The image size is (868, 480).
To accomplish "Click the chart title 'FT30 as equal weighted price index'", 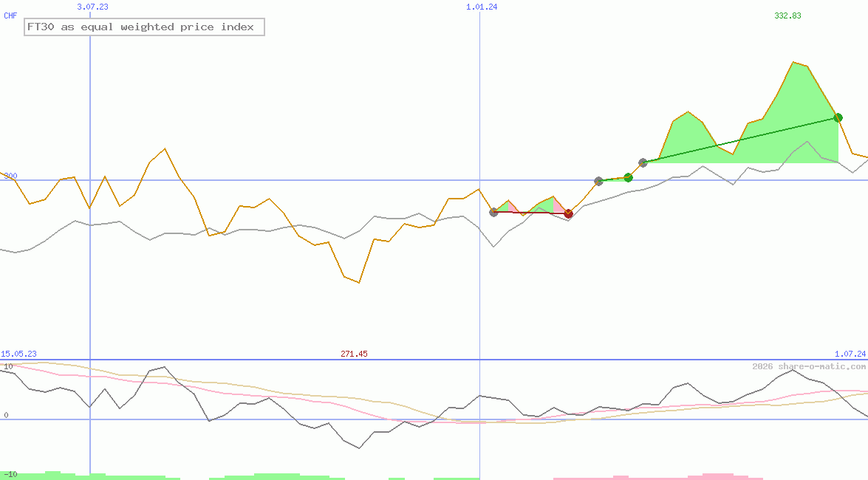I will tap(144, 27).
